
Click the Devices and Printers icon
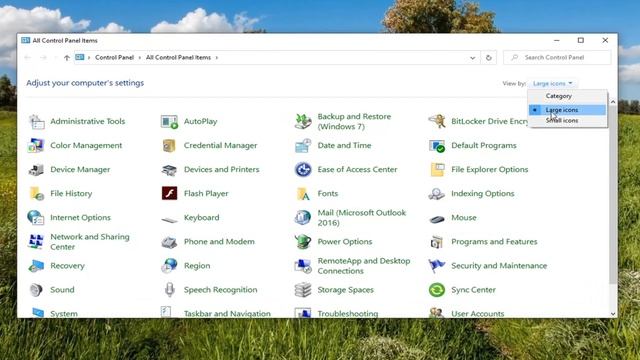169,170
